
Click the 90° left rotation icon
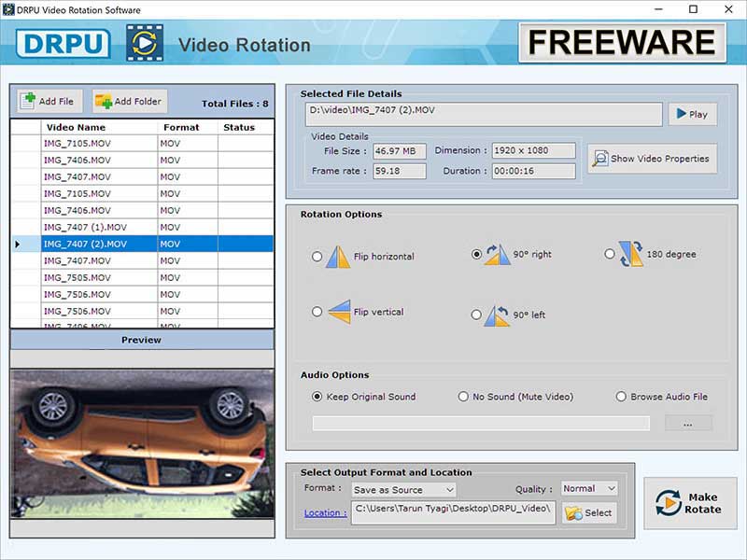point(497,315)
